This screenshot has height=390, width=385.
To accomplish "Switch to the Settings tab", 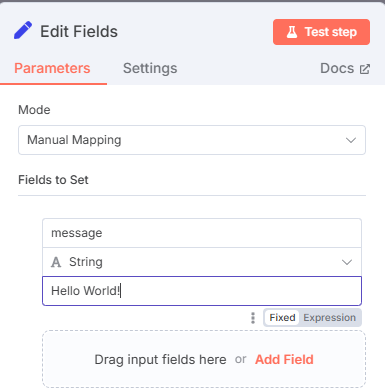I will (x=150, y=68).
